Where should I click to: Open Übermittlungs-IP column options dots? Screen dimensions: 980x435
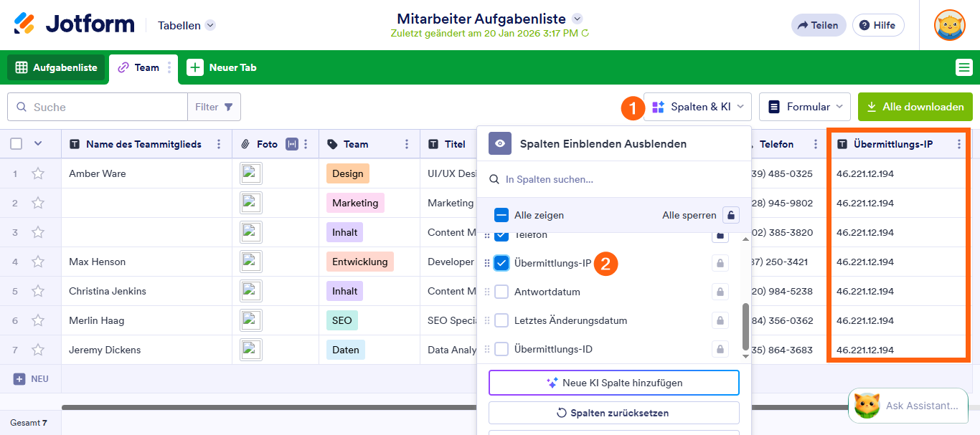pos(959,144)
